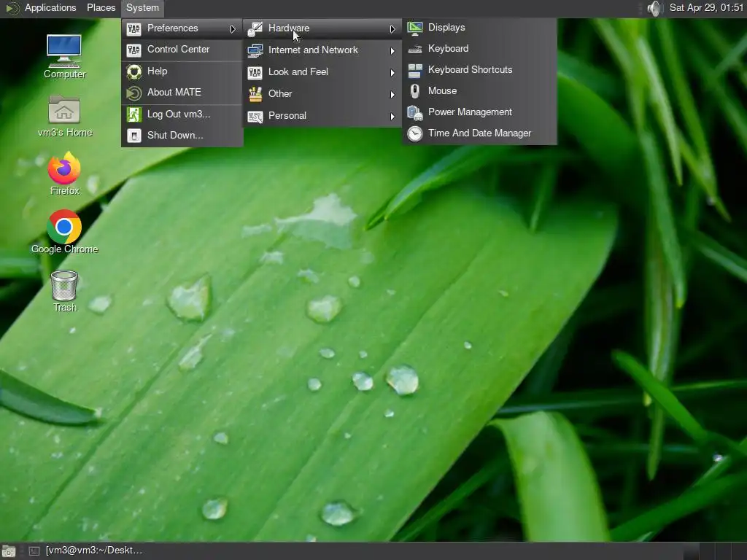Expand the Internet and Network submenu arrow
747x560 pixels.
[392, 50]
